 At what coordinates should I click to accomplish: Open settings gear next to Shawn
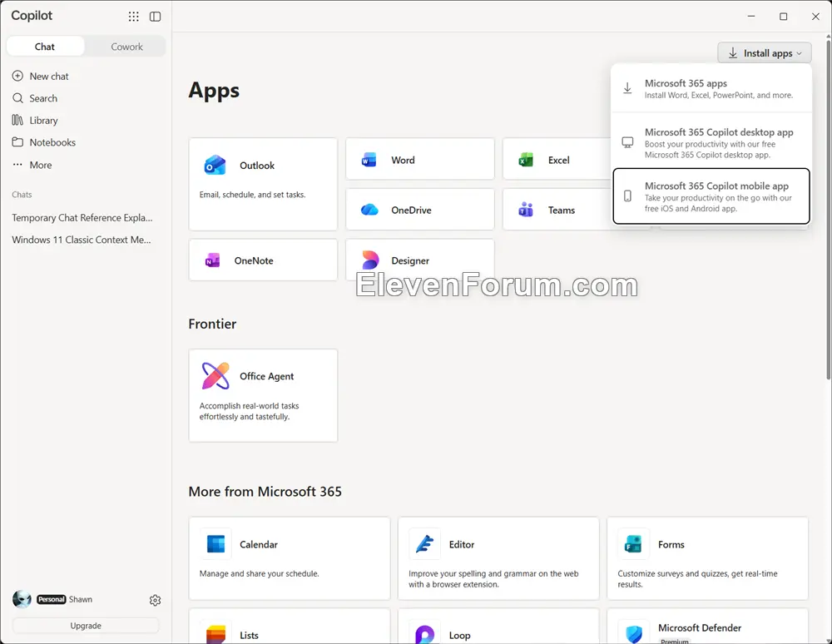pos(155,600)
